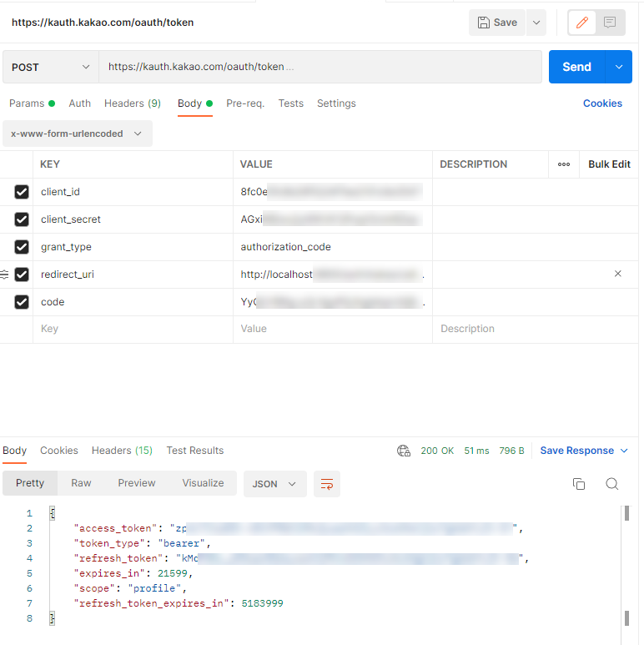Click the client_id key cell
Screen dimensions: 644x645
click(133, 192)
